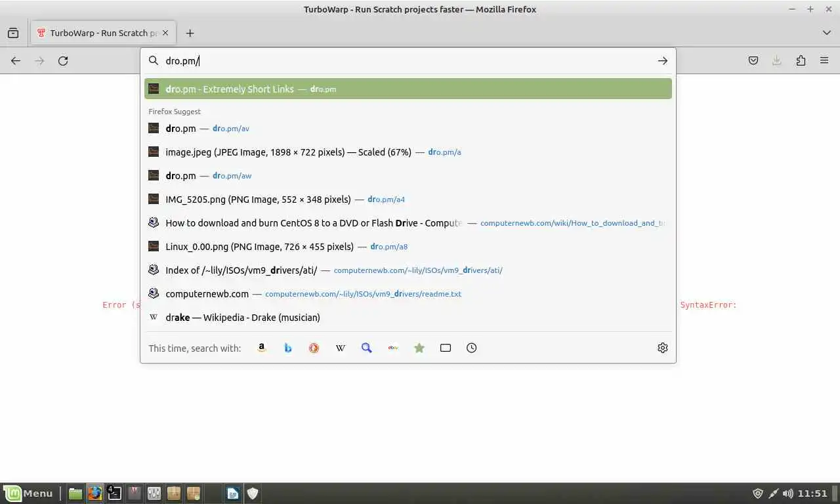Viewport: 840px width, 504px height.
Task: Click the magnifier icon in the address bar
Action: pos(154,60)
